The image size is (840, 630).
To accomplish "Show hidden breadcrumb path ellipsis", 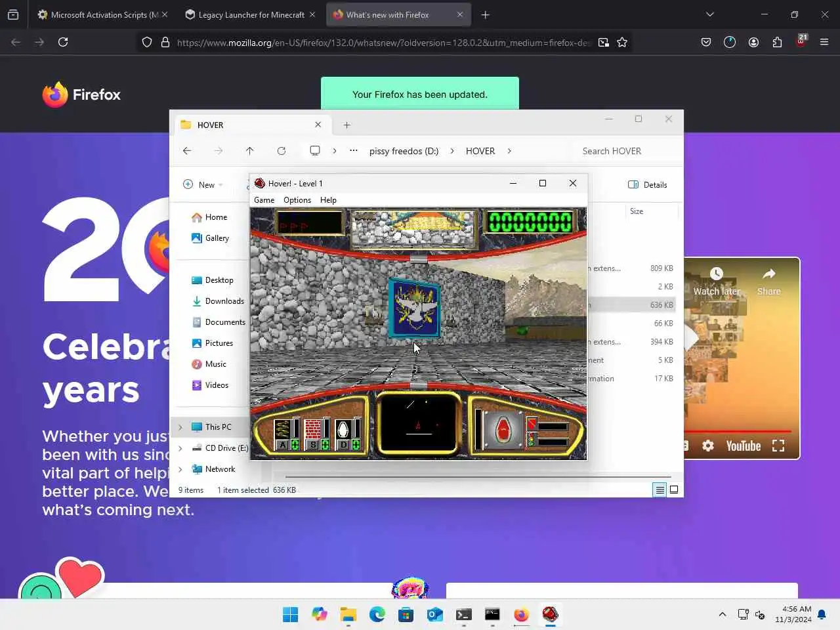I will tap(354, 151).
